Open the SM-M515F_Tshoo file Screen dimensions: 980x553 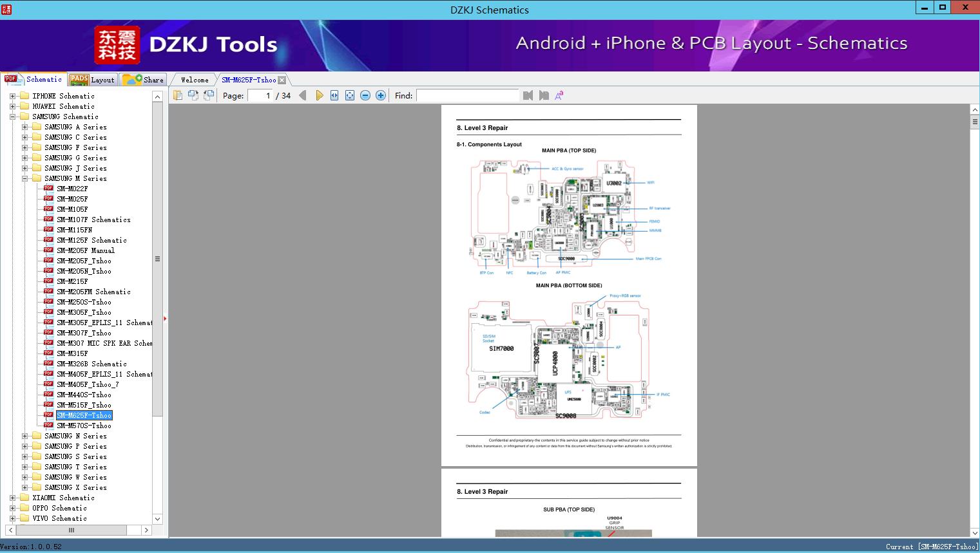(84, 405)
